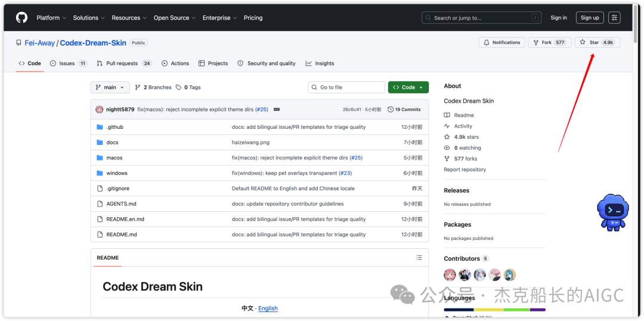Open the first pink-haired contributor avatar

click(x=450, y=274)
